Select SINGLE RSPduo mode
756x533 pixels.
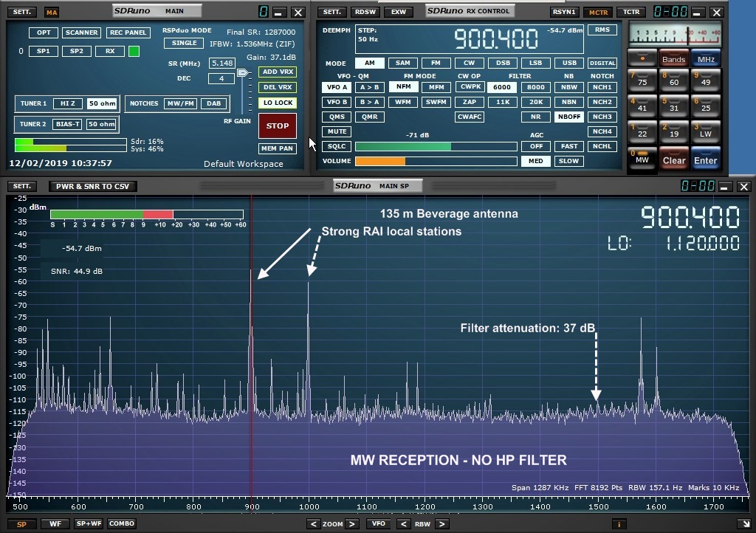pos(184,43)
